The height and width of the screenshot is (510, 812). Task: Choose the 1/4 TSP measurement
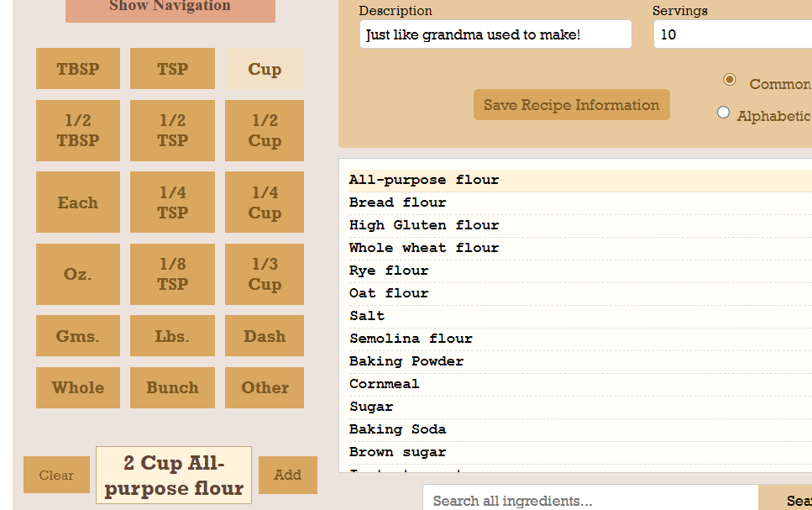[172, 202]
